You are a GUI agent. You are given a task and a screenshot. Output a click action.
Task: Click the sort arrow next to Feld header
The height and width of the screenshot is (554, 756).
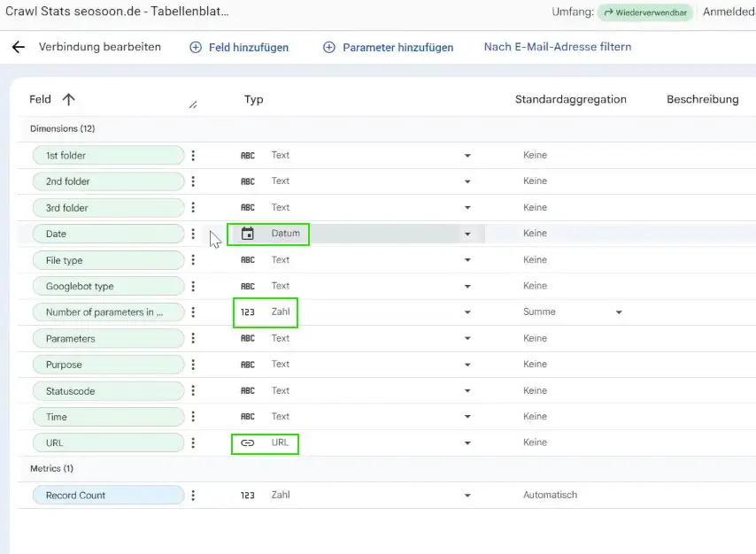click(68, 99)
